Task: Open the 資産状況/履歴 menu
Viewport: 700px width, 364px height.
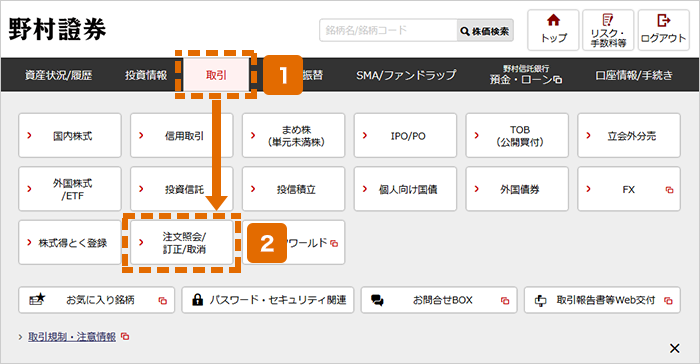Action: click(x=58, y=75)
